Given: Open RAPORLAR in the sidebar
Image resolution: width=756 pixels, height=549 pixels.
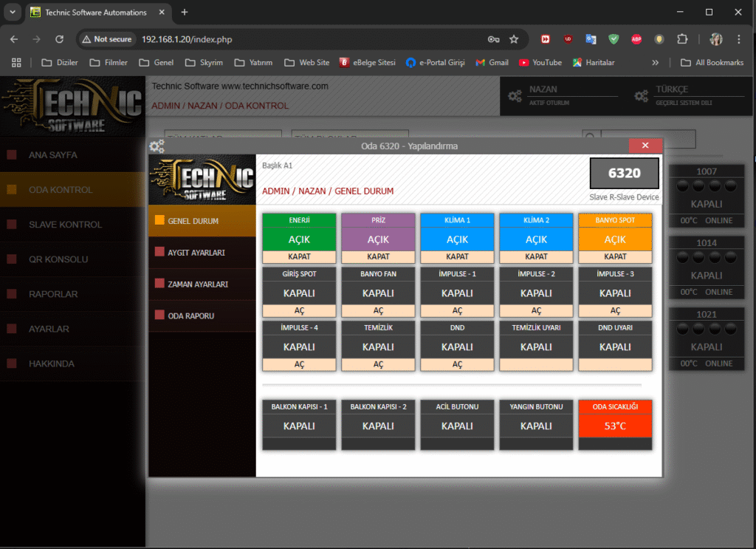Looking at the screenshot, I should (x=72, y=294).
